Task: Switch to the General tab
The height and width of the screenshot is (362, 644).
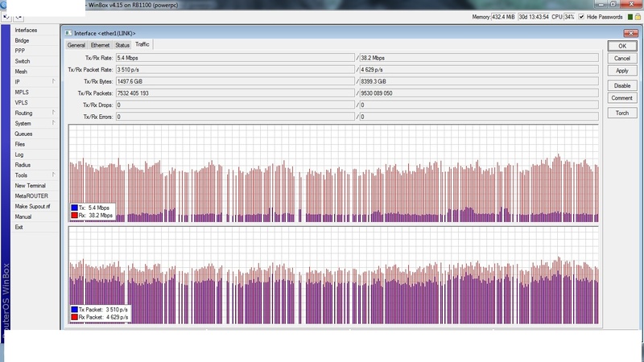Action: click(x=76, y=45)
